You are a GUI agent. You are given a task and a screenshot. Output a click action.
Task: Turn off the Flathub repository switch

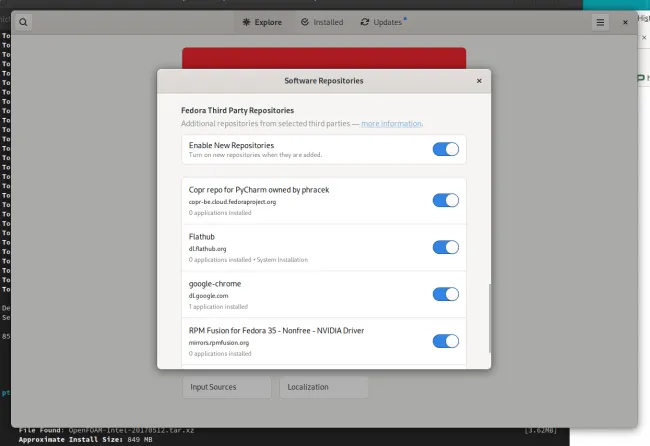click(x=446, y=247)
